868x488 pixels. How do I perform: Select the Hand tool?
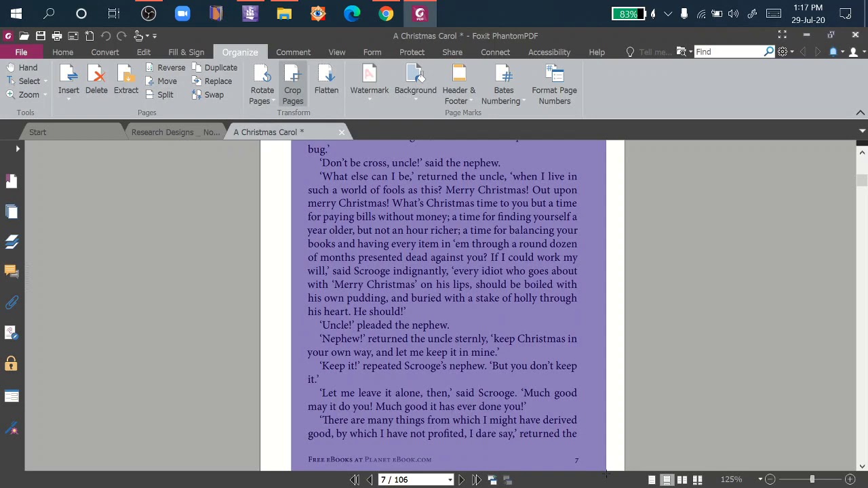(22, 68)
